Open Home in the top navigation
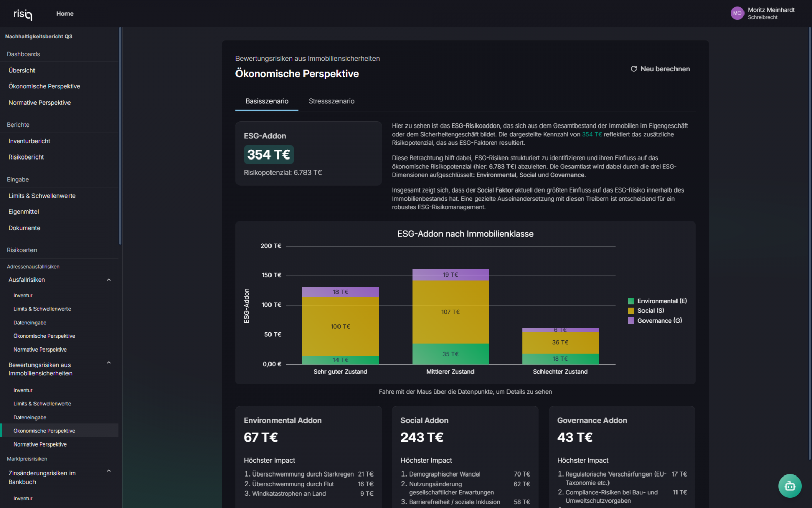Screen dimensions: 812x508 65,14
